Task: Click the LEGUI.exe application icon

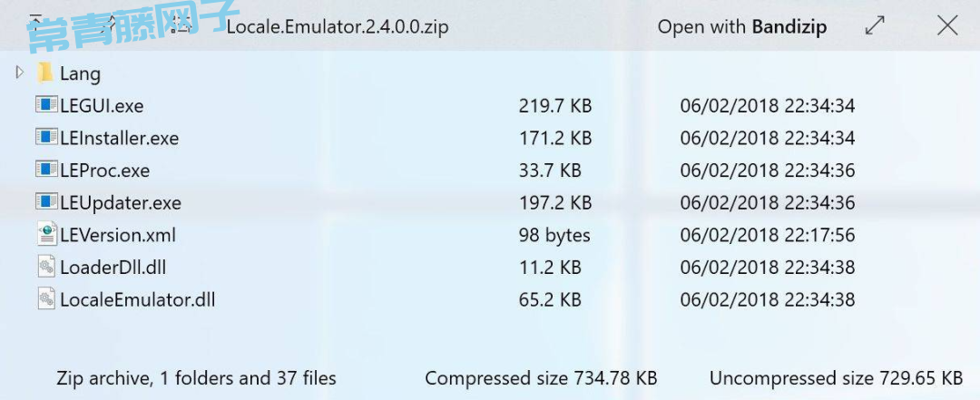Action: tap(46, 105)
